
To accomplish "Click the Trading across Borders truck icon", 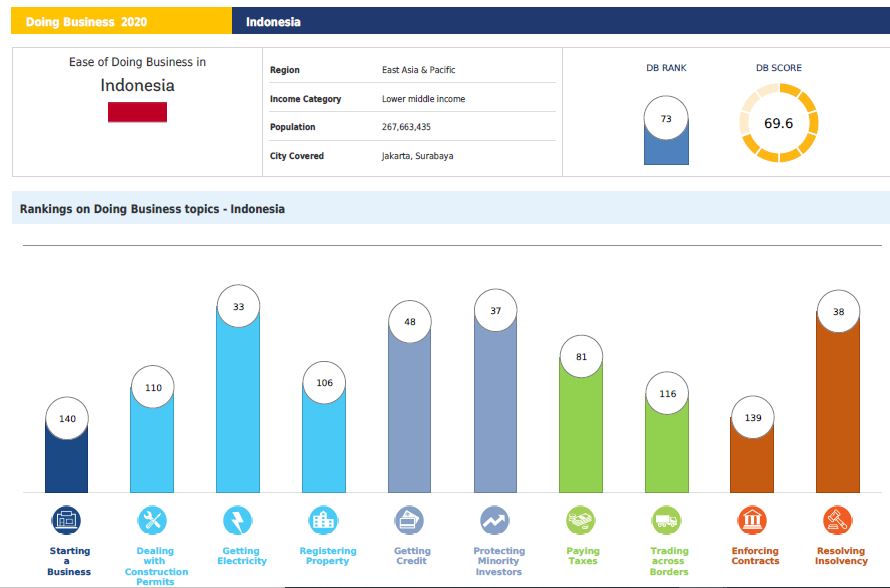I will click(x=667, y=520).
